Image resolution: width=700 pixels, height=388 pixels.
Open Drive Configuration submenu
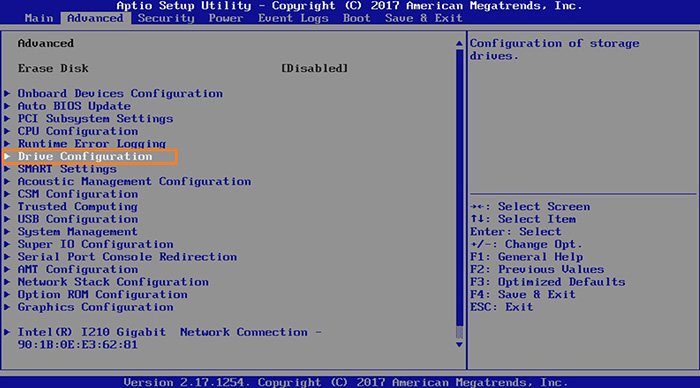pyautogui.click(x=85, y=156)
